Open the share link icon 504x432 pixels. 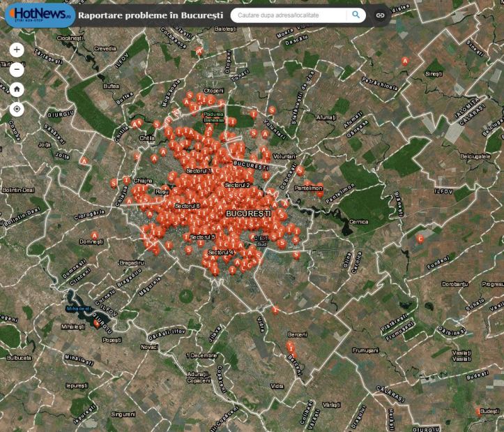pos(381,15)
